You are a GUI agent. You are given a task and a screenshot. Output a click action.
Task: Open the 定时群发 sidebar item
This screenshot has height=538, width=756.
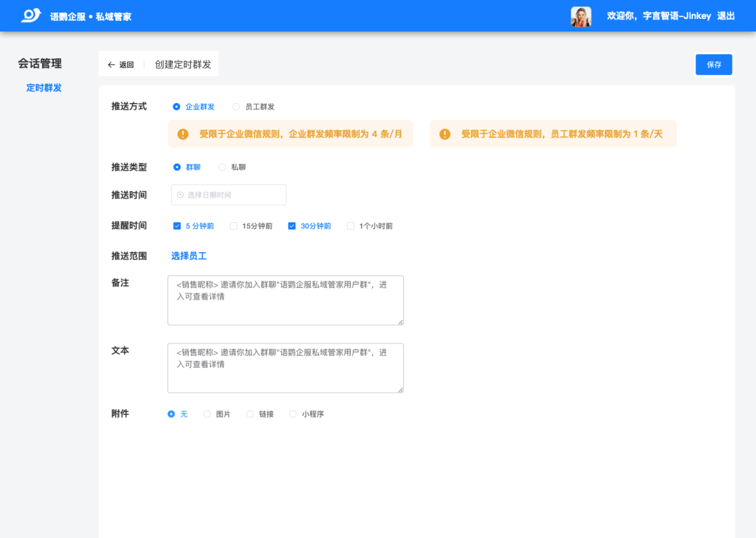click(x=44, y=88)
